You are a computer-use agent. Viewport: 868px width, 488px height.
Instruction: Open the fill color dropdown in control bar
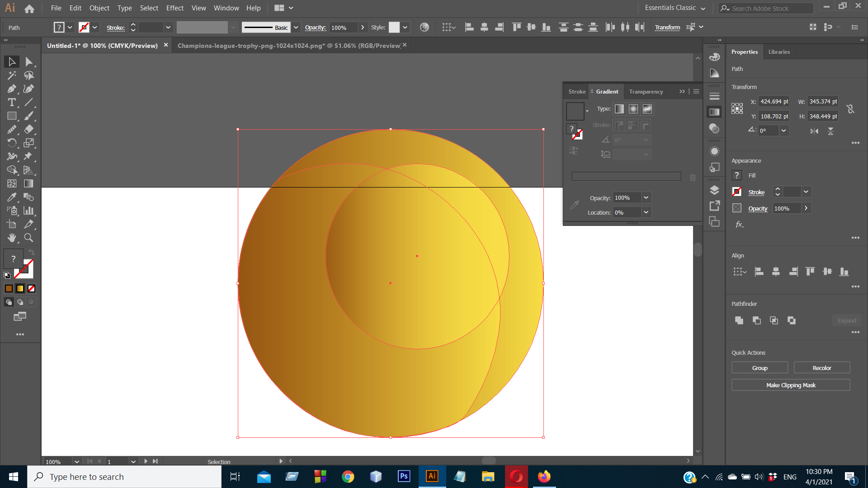(70, 28)
